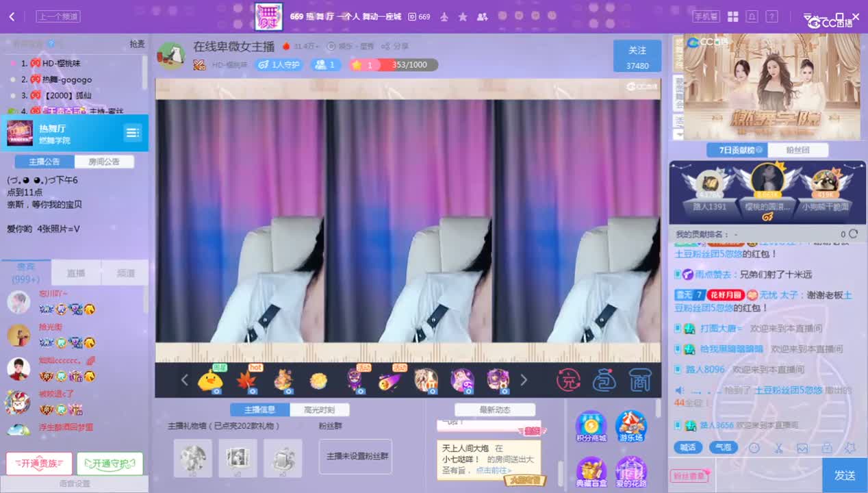Click 抢麦 in the mic queue
868x493 pixels.
(137, 44)
